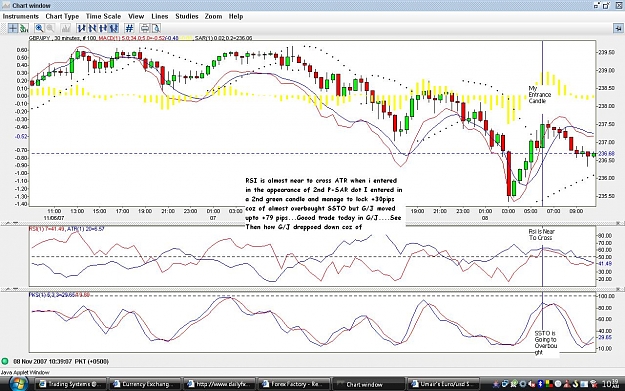
Task: Click the third blue price-bar toolbar icon
Action: tap(103, 28)
